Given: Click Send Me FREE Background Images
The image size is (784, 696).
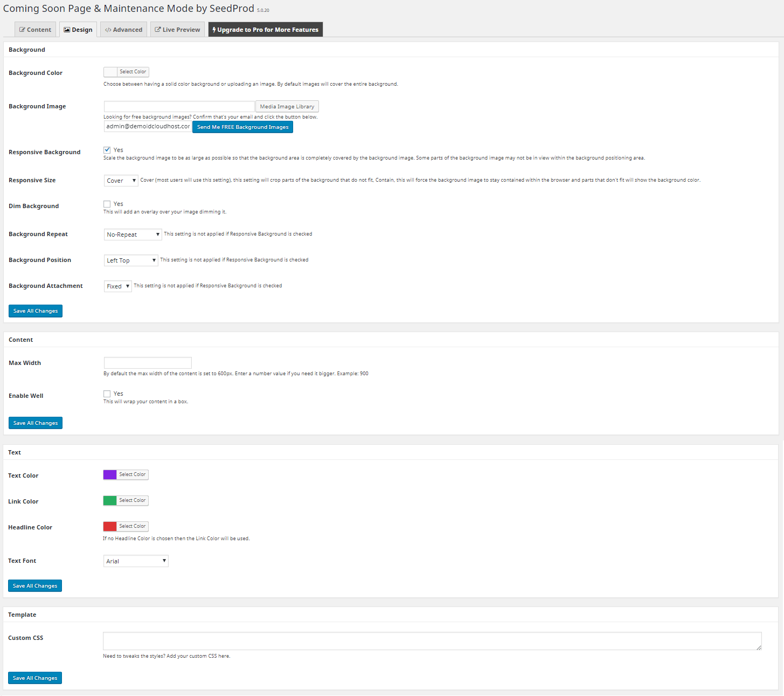Looking at the screenshot, I should click(242, 127).
